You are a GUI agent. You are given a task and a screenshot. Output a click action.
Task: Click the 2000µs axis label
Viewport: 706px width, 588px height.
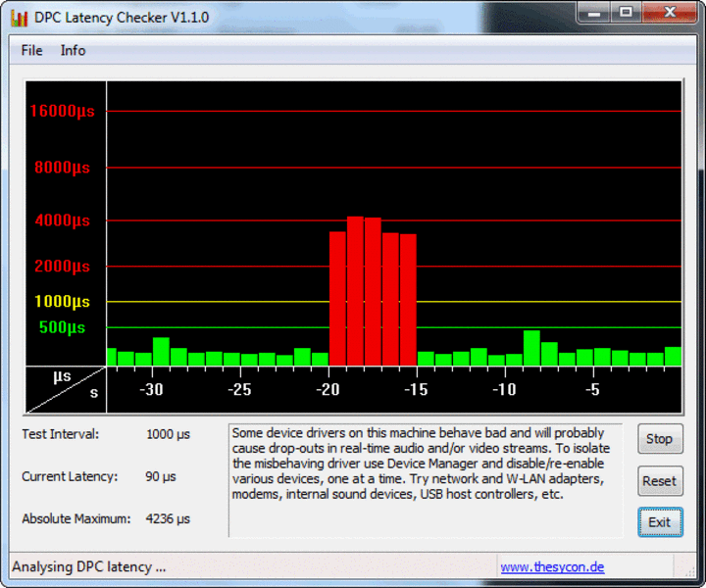(62, 266)
